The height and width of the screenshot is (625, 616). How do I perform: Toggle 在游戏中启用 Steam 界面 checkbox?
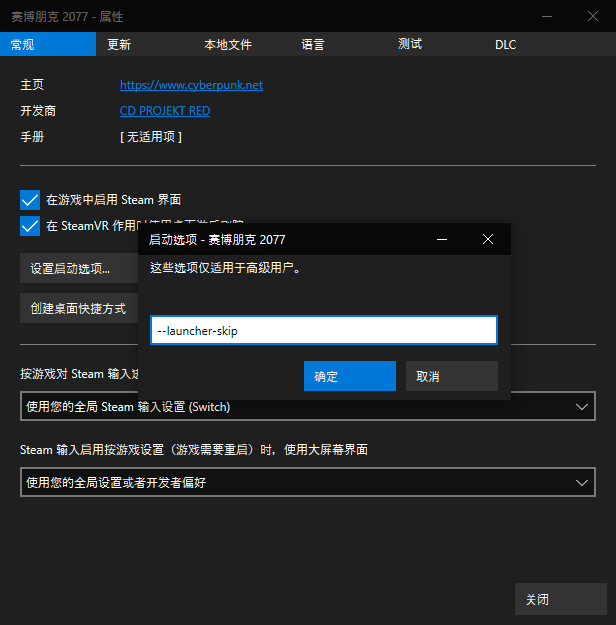tap(30, 200)
